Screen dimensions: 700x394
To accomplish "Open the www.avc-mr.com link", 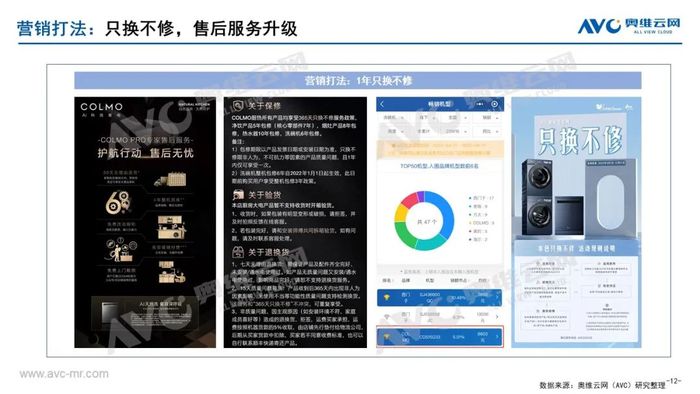I will pos(64,373).
